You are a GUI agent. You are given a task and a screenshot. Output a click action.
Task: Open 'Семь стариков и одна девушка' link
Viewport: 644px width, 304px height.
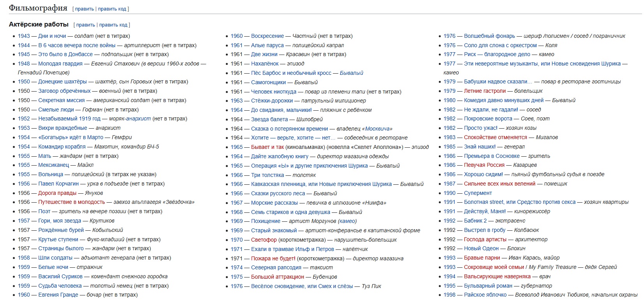[x=290, y=212]
